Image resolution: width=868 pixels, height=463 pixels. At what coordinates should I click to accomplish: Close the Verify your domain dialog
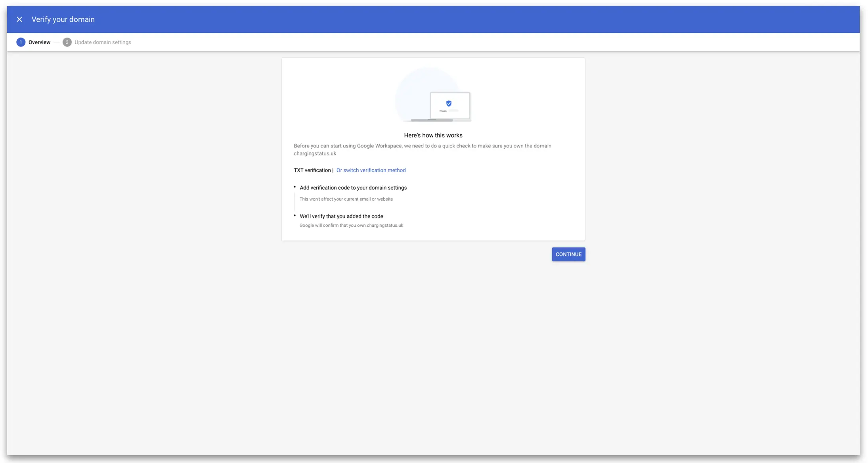19,19
